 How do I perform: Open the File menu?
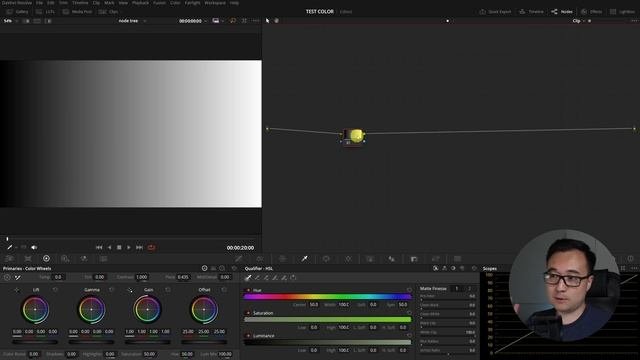coord(40,3)
